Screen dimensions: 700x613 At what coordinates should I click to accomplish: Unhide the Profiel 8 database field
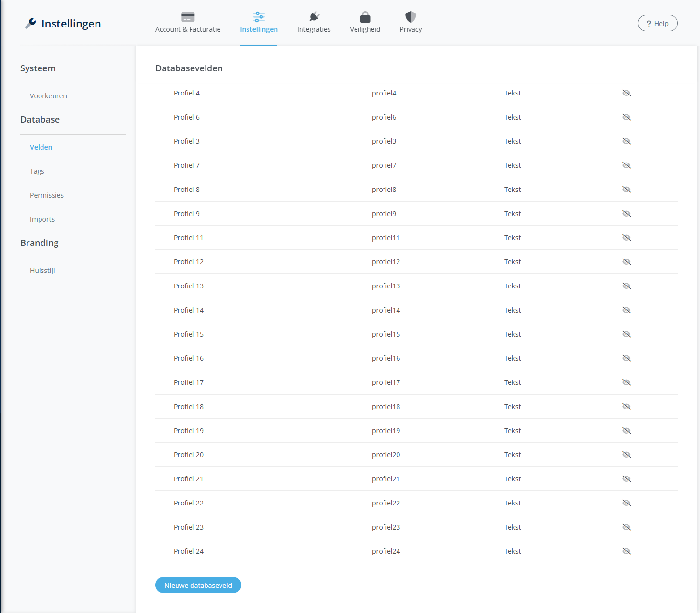626,190
